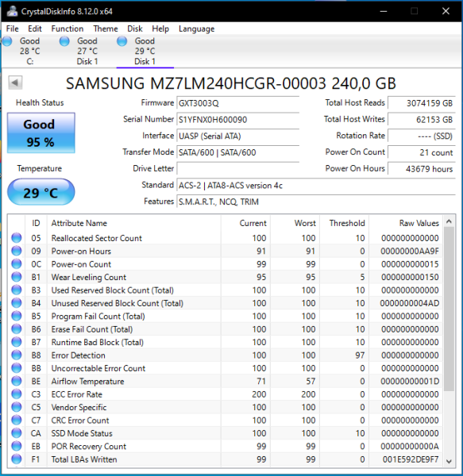Click the Standard field ACS-2 value
The height and width of the screenshot is (476, 463).
coord(316,185)
